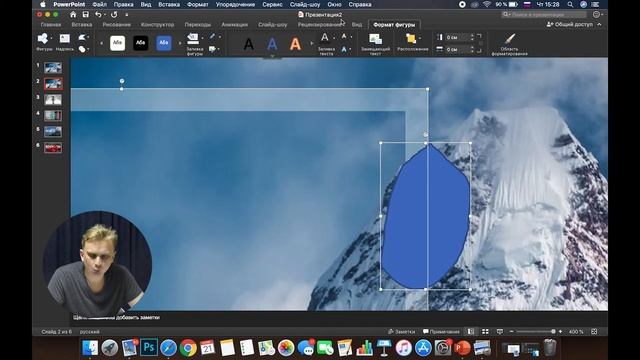Screen dimensions: 640x360
Task: Undo the last action
Action: (x=98, y=14)
